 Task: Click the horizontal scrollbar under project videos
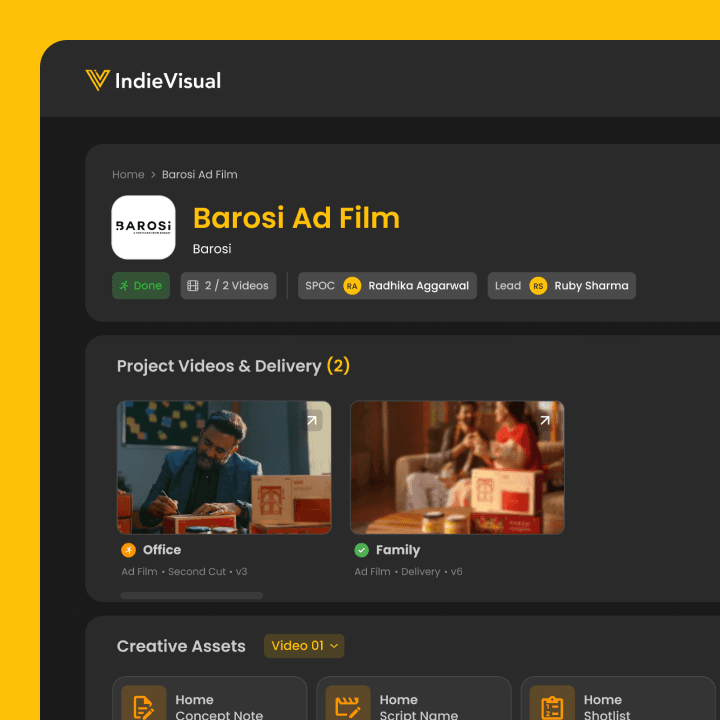point(192,596)
